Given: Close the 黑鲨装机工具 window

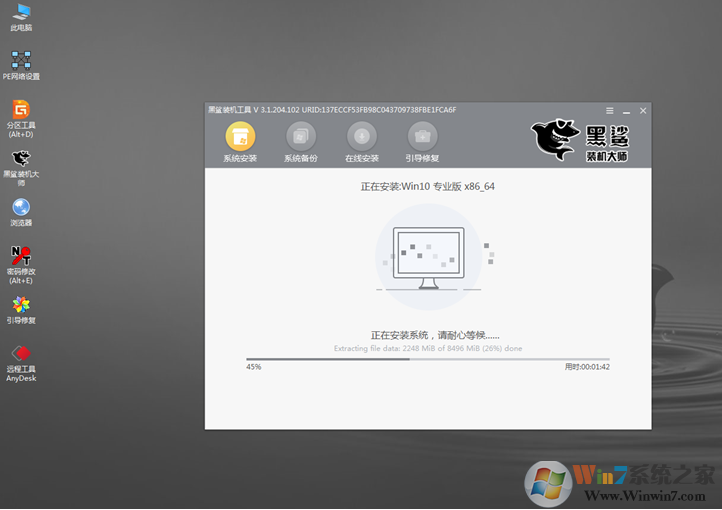Looking at the screenshot, I should pos(643,110).
